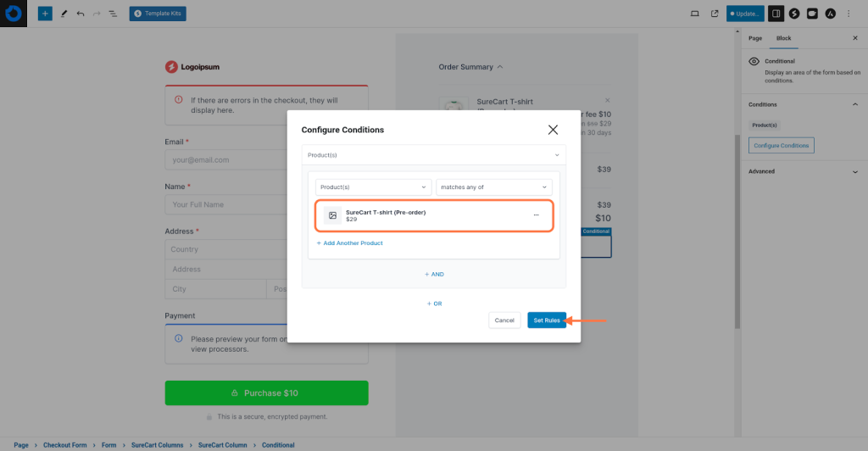Switch to the Block tab
868x451 pixels.
click(783, 38)
